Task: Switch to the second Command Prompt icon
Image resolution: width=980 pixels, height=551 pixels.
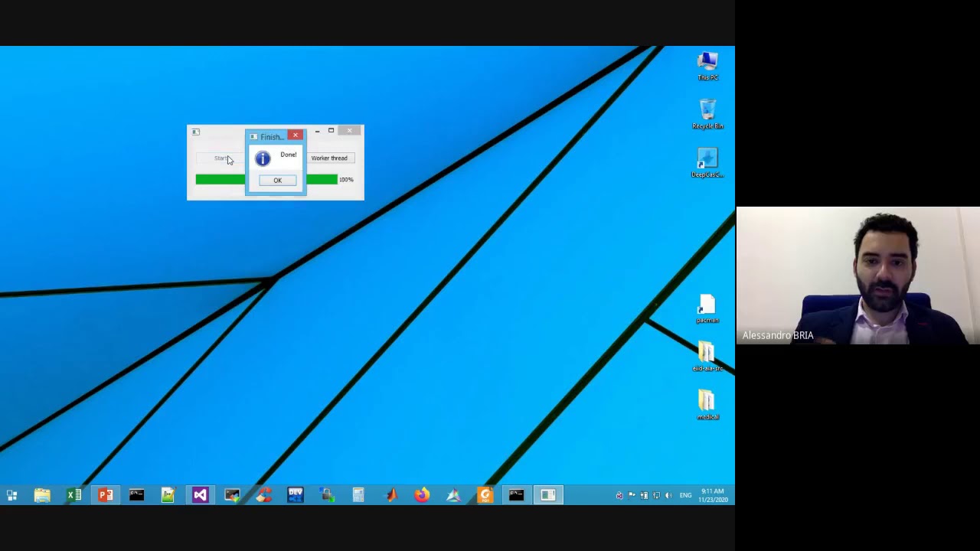Action: [x=516, y=496]
